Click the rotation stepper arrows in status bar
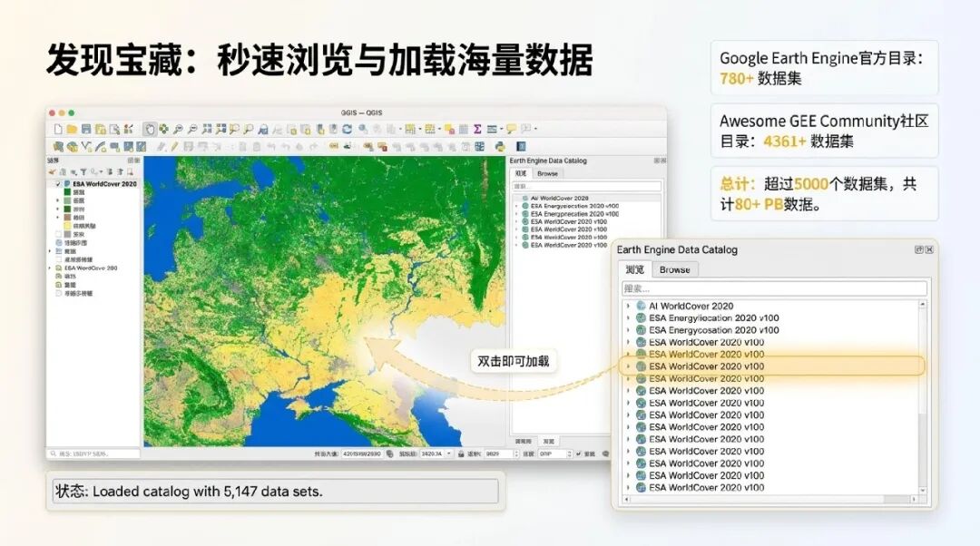The width and height of the screenshot is (980, 546). pyautogui.click(x=569, y=453)
